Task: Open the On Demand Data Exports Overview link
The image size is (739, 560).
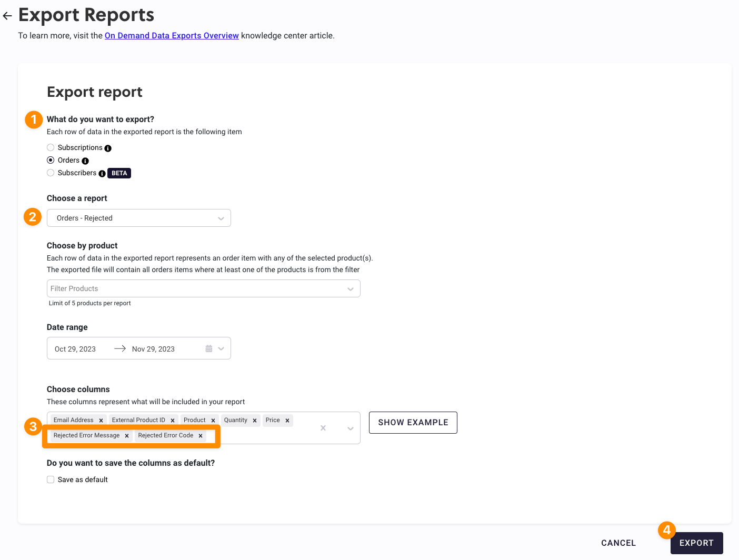Action: point(172,36)
